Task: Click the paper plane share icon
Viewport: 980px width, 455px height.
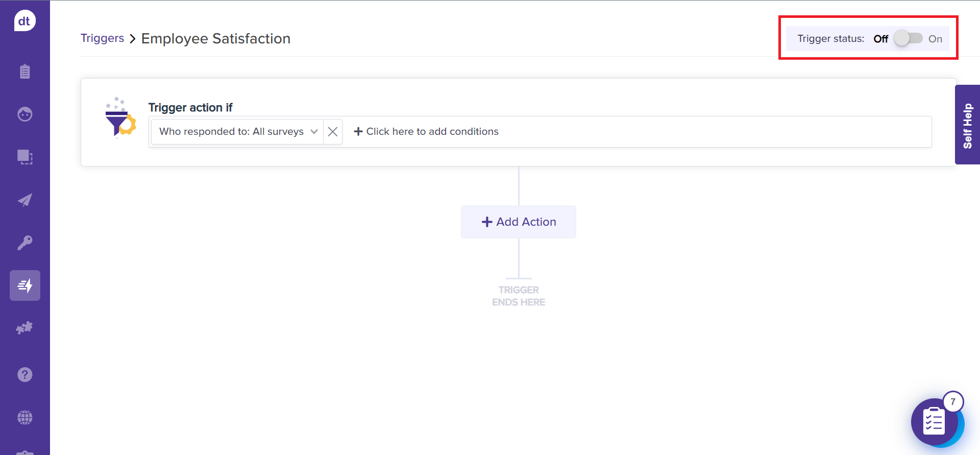Action: (24, 200)
